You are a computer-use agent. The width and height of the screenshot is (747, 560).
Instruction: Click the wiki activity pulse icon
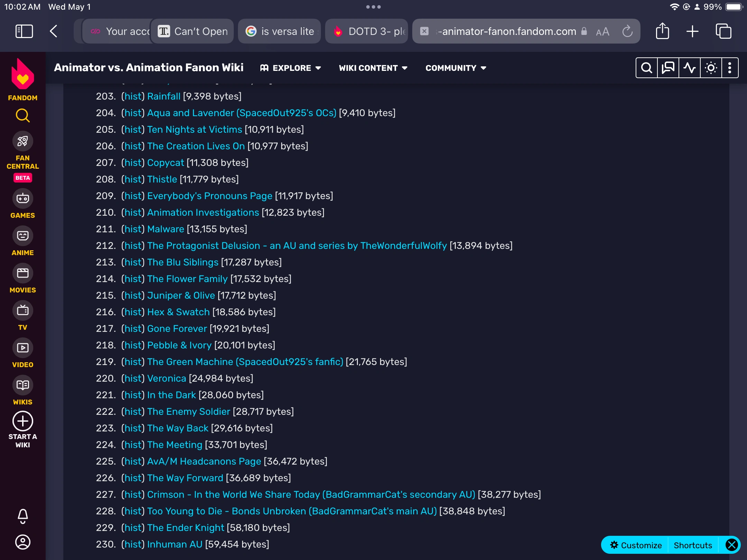689,68
